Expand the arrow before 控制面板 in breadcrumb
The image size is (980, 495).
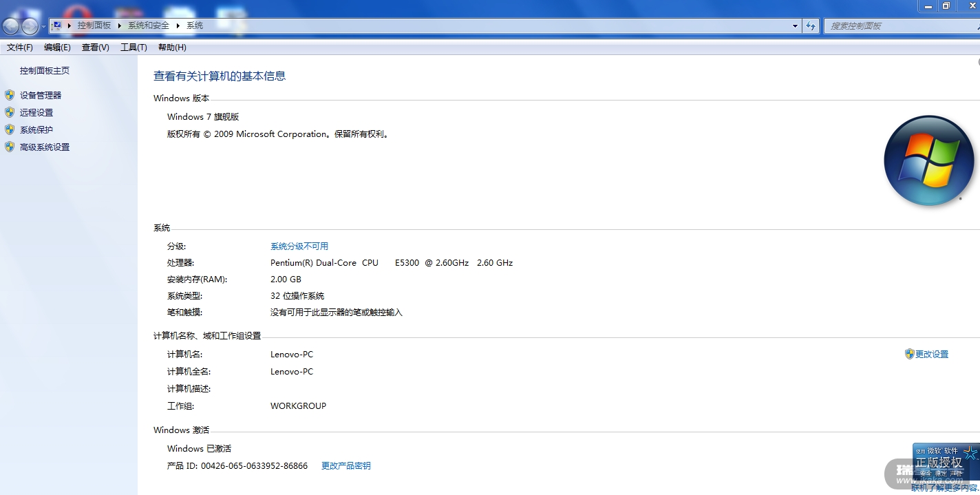(x=70, y=25)
